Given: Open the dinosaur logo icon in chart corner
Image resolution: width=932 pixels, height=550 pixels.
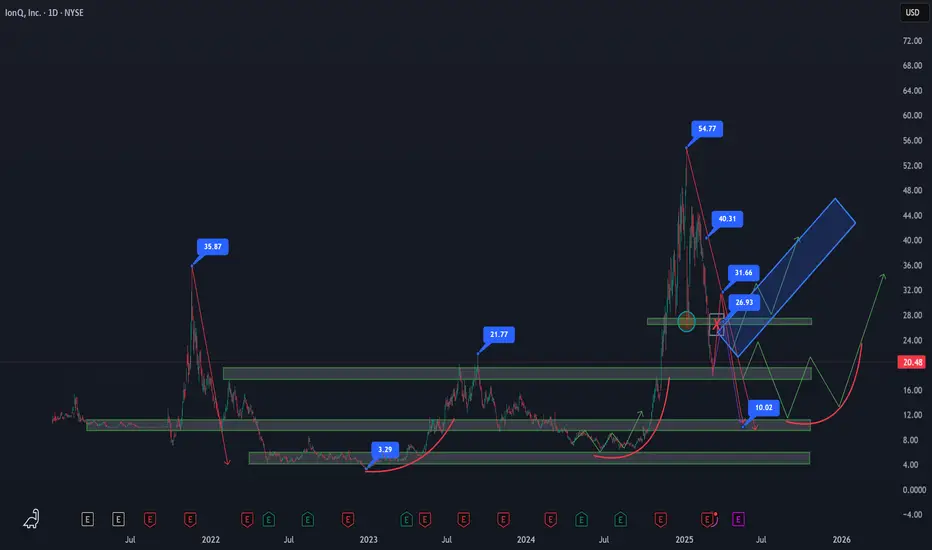Looking at the screenshot, I should [x=32, y=519].
